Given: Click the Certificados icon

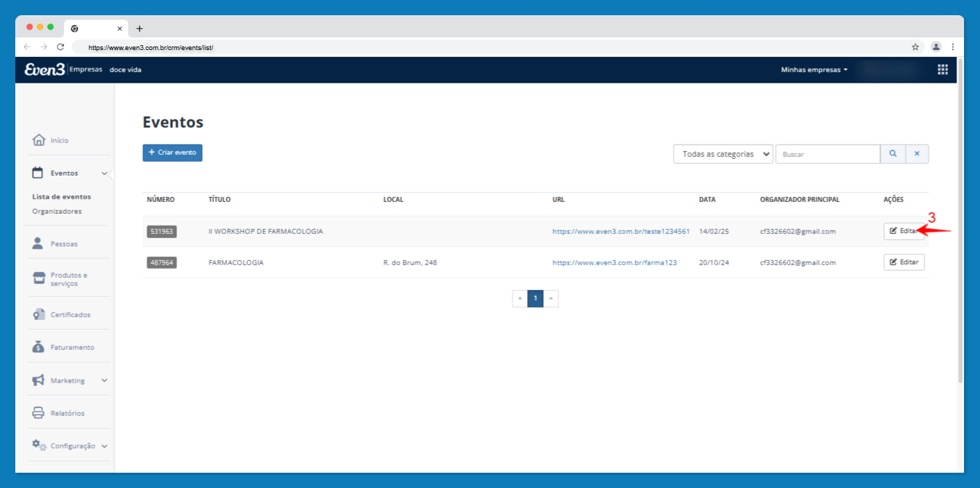Looking at the screenshot, I should point(39,314).
